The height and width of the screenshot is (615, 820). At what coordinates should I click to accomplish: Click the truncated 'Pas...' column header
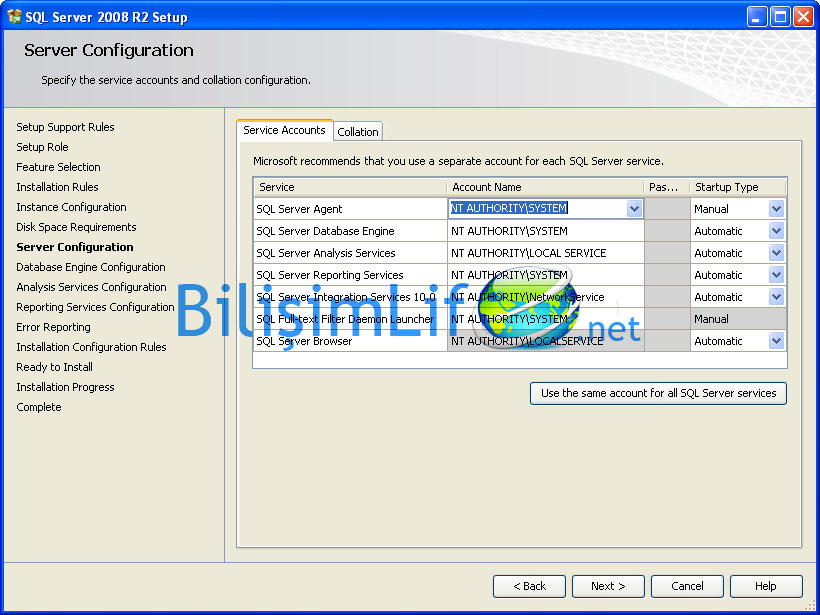click(667, 187)
